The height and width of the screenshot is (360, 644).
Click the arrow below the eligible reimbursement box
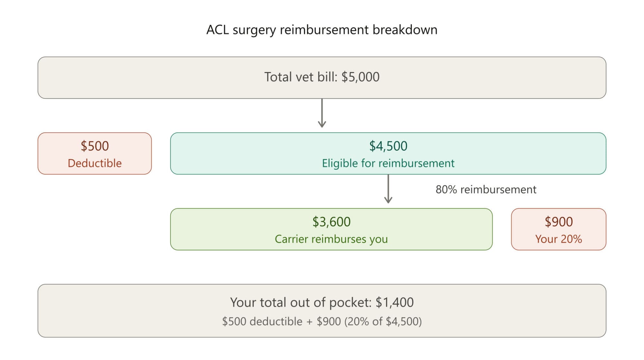pos(388,189)
